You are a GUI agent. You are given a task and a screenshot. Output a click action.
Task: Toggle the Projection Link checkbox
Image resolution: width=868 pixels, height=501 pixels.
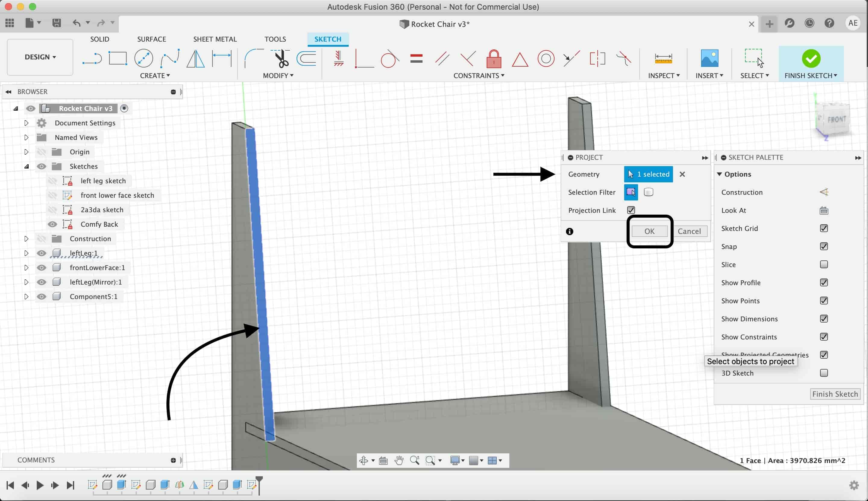click(631, 210)
